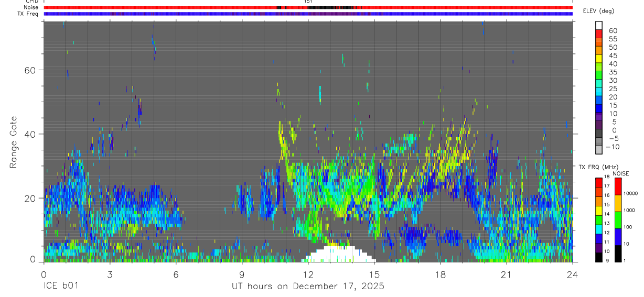Image resolution: width=644 pixels, height=297 pixels.
Task: Click the '6' tick label on the UT hours axis
Action: point(176,274)
